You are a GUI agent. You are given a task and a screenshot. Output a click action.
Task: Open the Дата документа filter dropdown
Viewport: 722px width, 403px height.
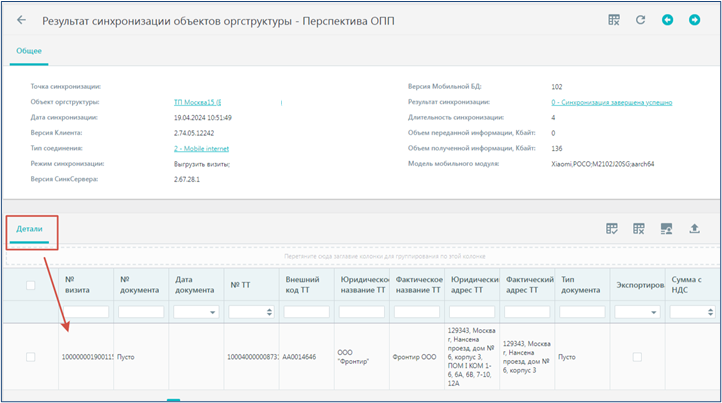click(x=212, y=312)
